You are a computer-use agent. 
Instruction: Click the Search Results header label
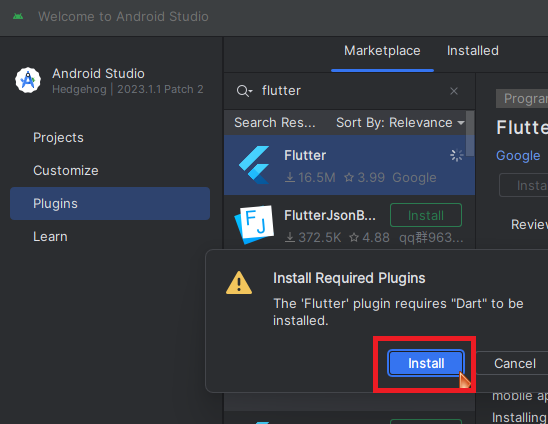[274, 123]
